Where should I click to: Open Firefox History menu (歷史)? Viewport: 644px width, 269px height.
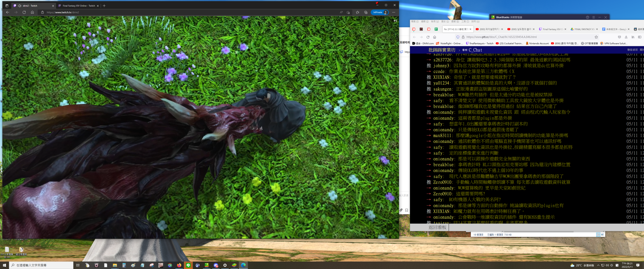(445, 22)
